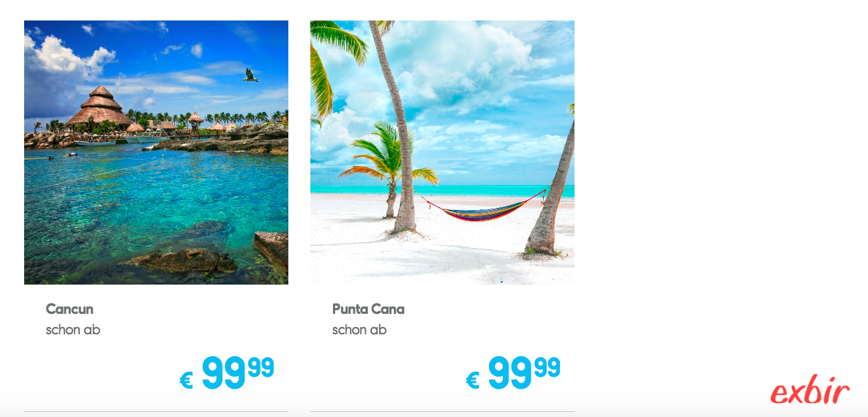
Task: Select the Punta Cana destination title
Action: (x=368, y=309)
